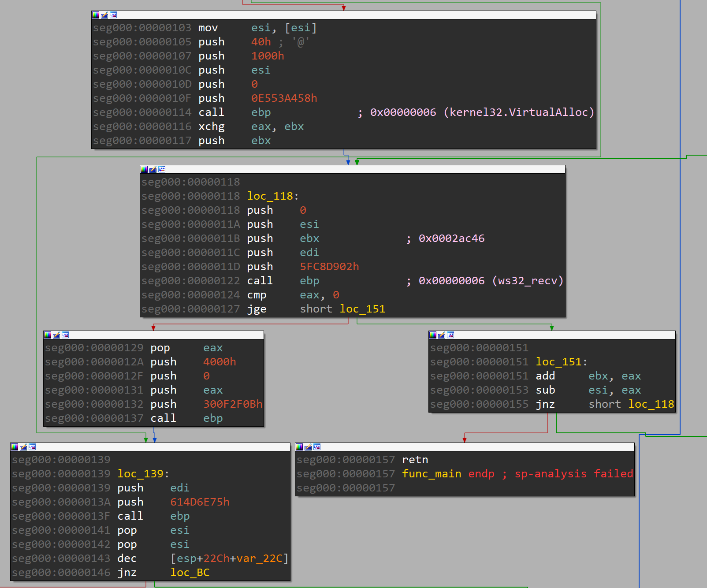Viewport: 707px width, 588px height.
Task: Click the group icon on the loc_139 block
Action: (x=32, y=447)
